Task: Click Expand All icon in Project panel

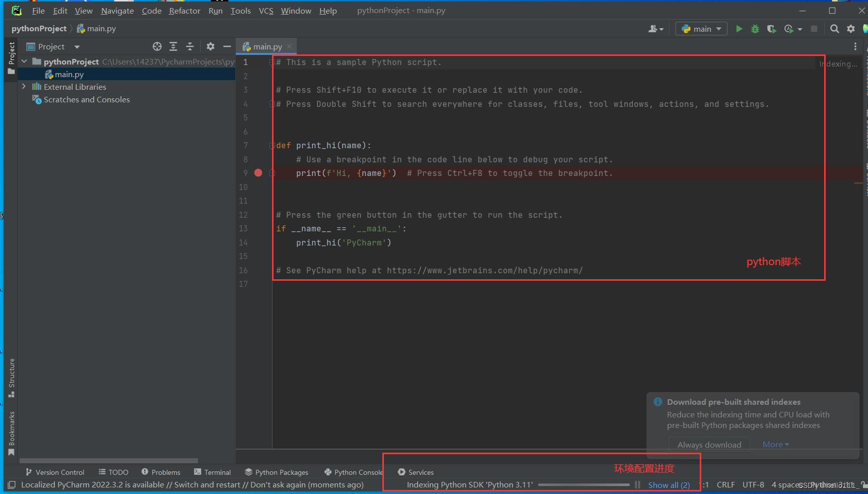Action: (x=173, y=46)
